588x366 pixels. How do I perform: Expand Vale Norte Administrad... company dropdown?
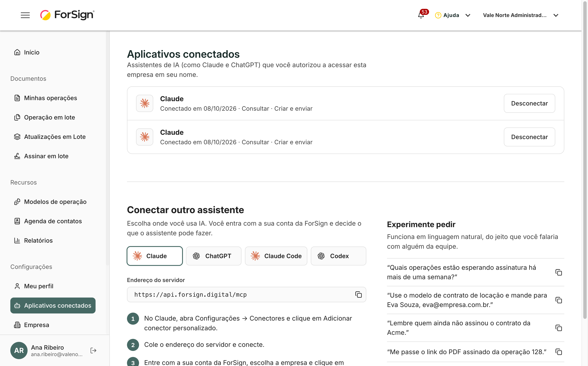click(x=520, y=15)
